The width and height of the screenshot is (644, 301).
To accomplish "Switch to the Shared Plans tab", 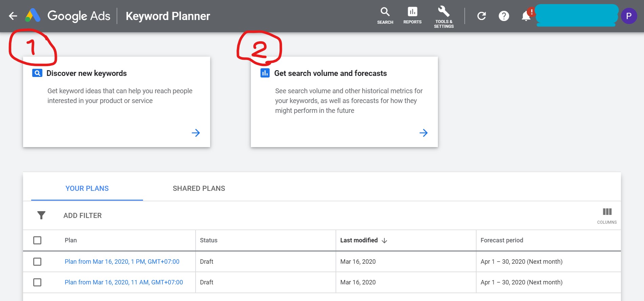I will [199, 188].
